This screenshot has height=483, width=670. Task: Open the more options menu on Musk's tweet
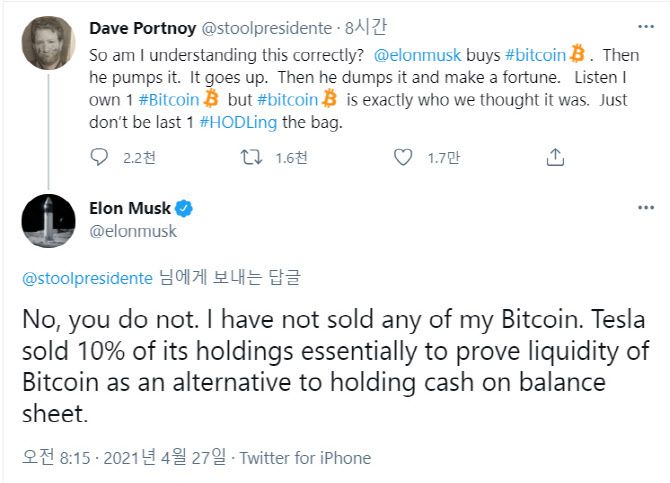(646, 209)
